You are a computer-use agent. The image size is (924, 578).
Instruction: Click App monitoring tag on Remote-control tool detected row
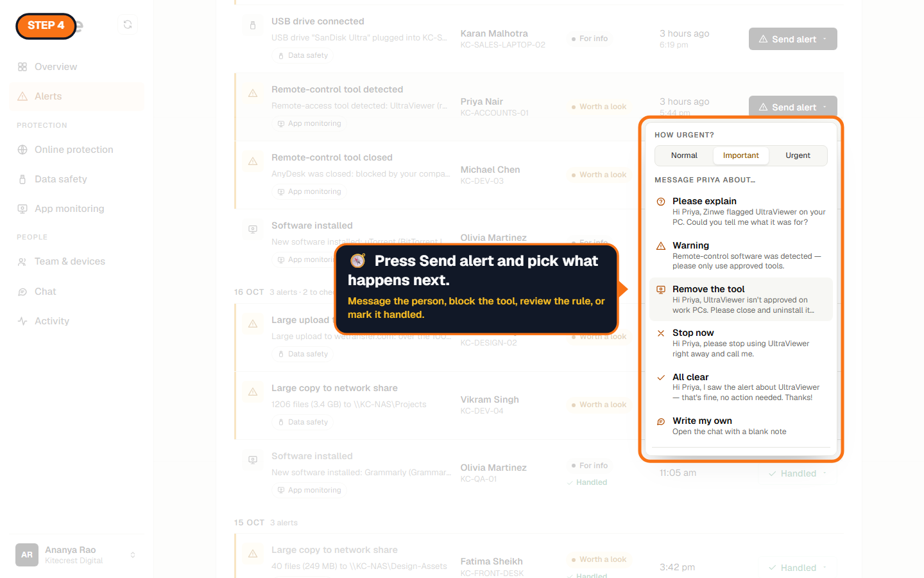pyautogui.click(x=309, y=123)
